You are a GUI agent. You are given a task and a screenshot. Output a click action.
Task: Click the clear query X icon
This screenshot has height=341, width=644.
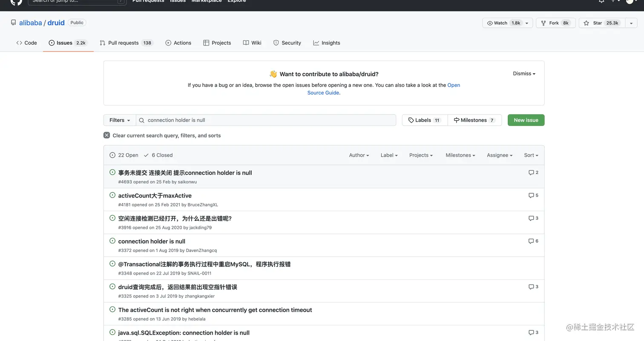(106, 135)
